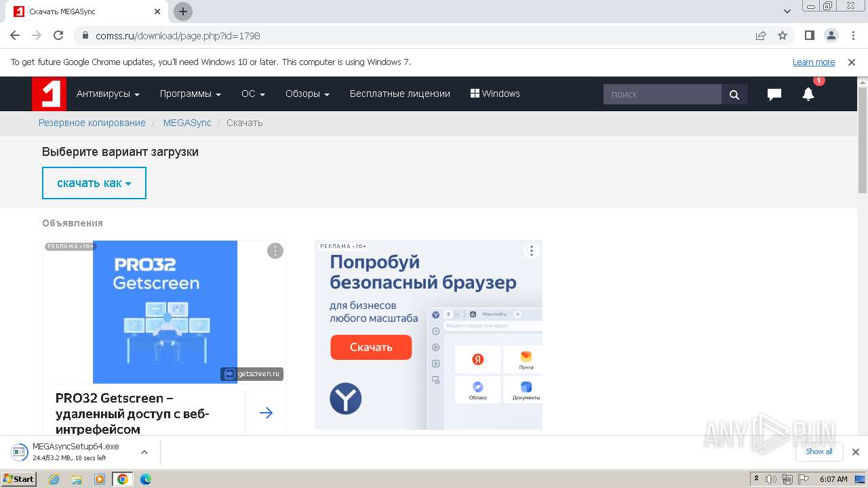Viewport: 868px width, 488px height.
Task: Share this page using the share icon
Action: (x=761, y=35)
